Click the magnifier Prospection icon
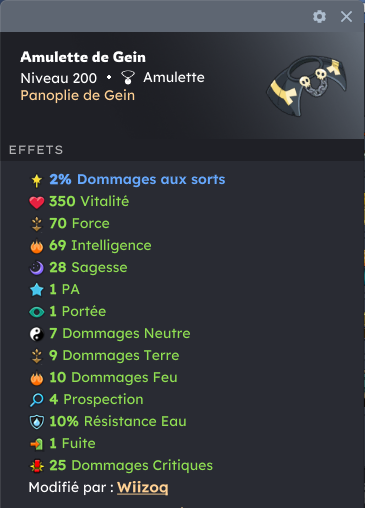Image resolution: width=365 pixels, height=508 pixels. 37,400
